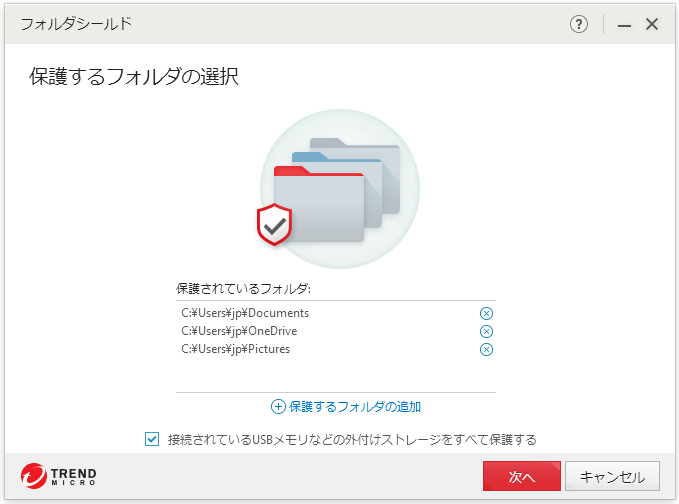Select the C:¥Users¥jp¥Pictures entry
Screen dimensions: 679x504
[x=236, y=349]
